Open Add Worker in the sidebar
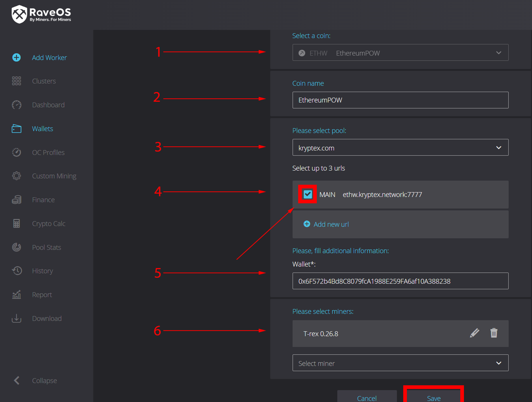This screenshot has width=532, height=402. (49, 57)
